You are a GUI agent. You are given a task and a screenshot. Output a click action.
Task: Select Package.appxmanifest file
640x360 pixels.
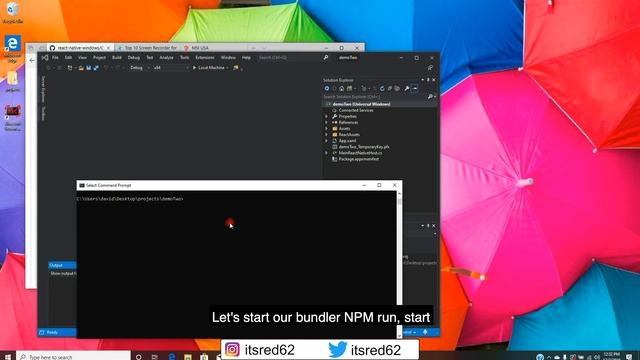(x=358, y=159)
